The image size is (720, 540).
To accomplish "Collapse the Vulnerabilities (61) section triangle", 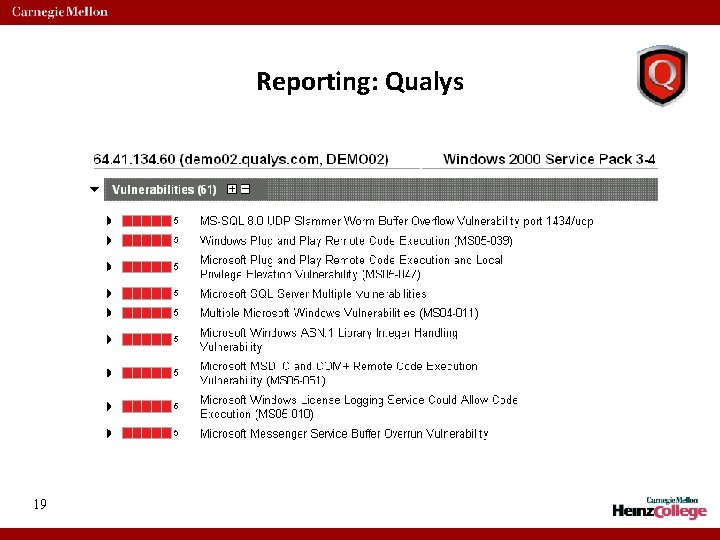I will pos(95,189).
